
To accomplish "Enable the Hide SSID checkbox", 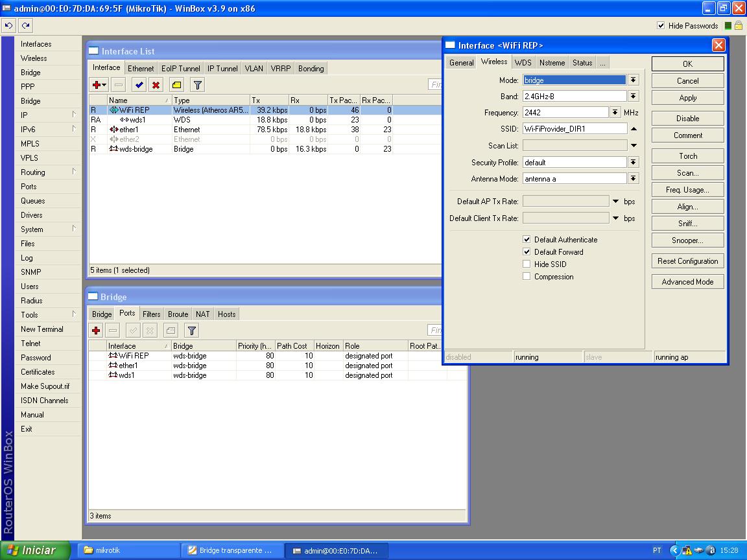I will pyautogui.click(x=527, y=264).
